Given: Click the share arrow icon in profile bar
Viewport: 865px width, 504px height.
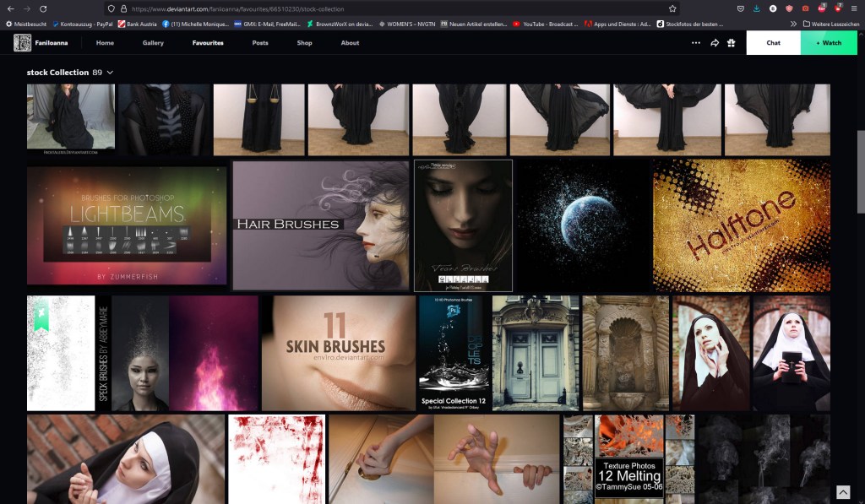Looking at the screenshot, I should click(715, 42).
